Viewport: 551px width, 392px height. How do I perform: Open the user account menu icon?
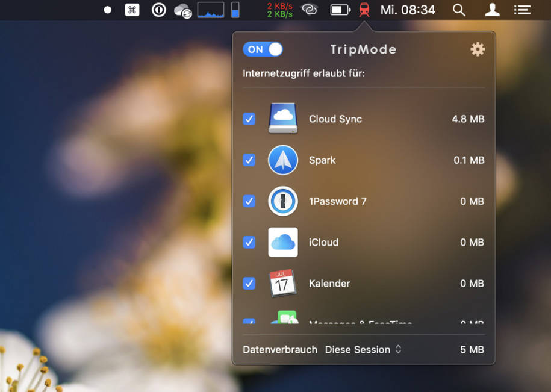(493, 10)
